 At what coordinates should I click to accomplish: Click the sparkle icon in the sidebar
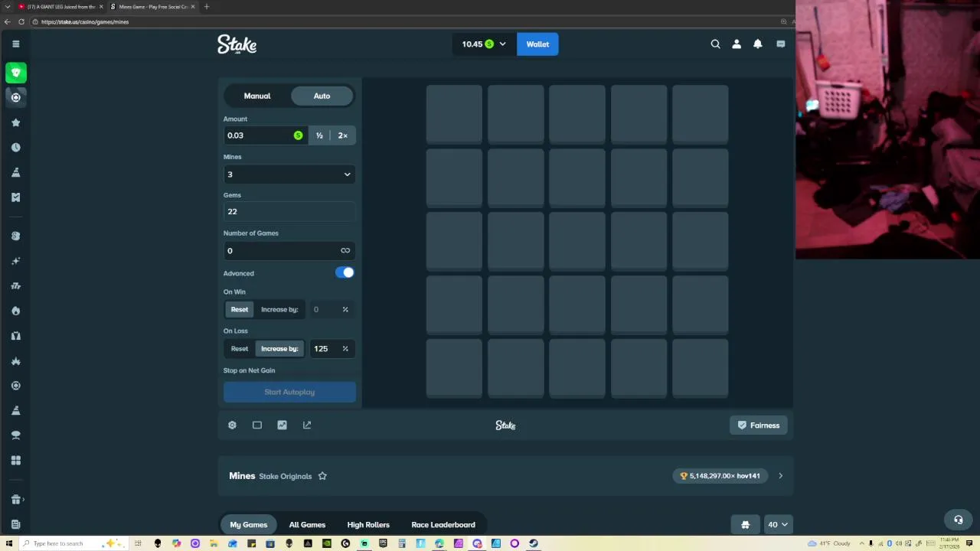(15, 261)
